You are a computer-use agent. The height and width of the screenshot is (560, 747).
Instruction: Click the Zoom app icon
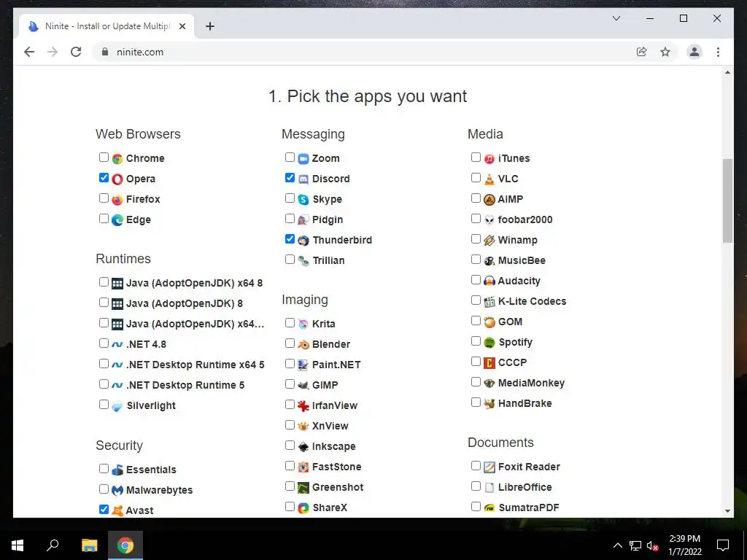[303, 158]
